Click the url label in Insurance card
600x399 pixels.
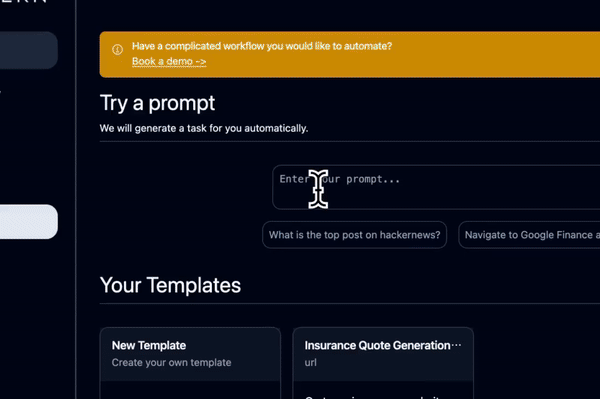coord(310,363)
